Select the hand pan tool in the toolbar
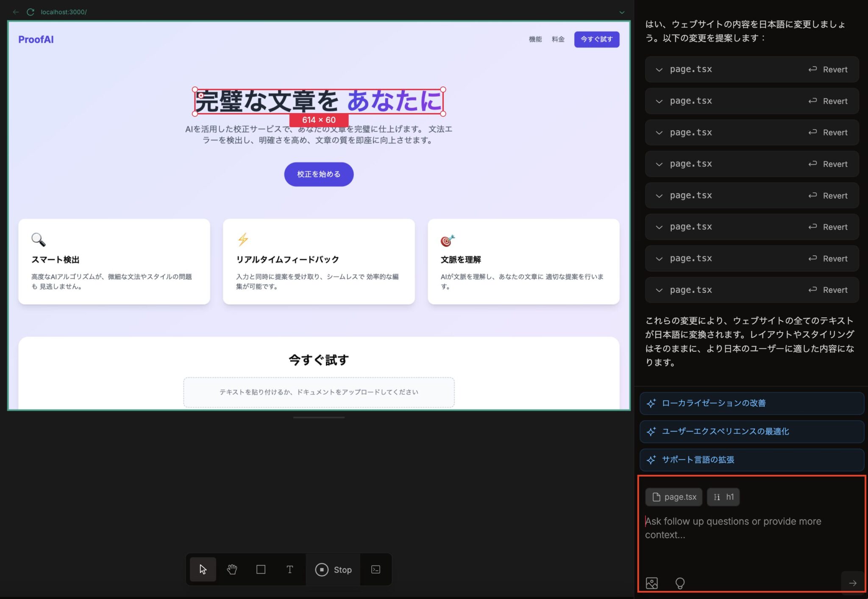Screen dimensions: 868x599 coord(232,569)
